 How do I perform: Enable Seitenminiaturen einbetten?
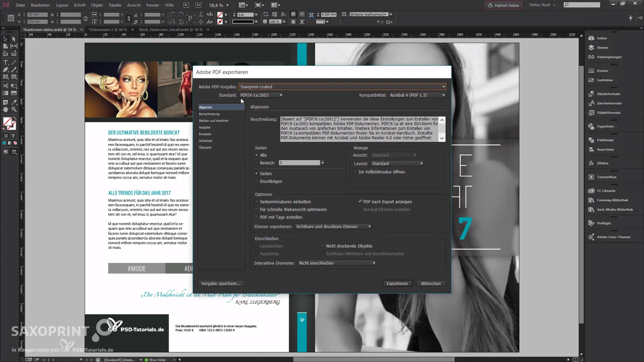point(256,201)
